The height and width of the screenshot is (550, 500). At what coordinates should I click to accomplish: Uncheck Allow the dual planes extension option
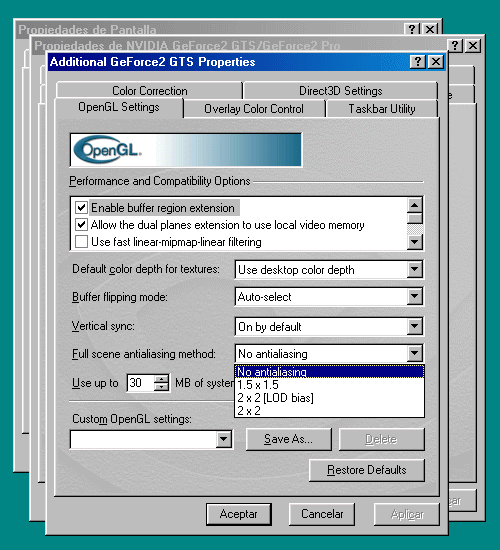[x=81, y=224]
